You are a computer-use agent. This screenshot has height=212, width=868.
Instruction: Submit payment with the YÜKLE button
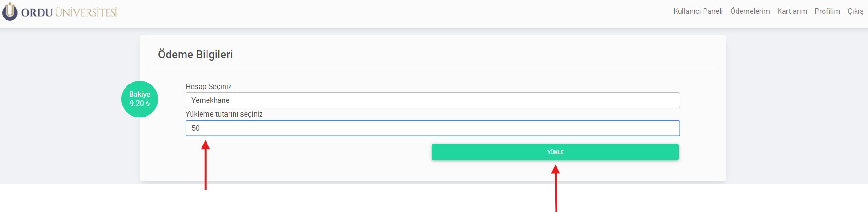tap(555, 152)
